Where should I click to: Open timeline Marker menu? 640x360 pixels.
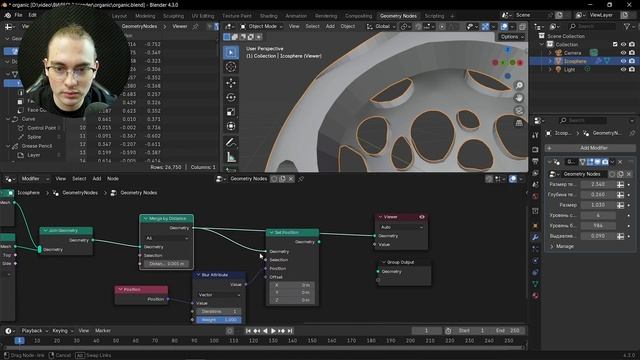(x=103, y=331)
